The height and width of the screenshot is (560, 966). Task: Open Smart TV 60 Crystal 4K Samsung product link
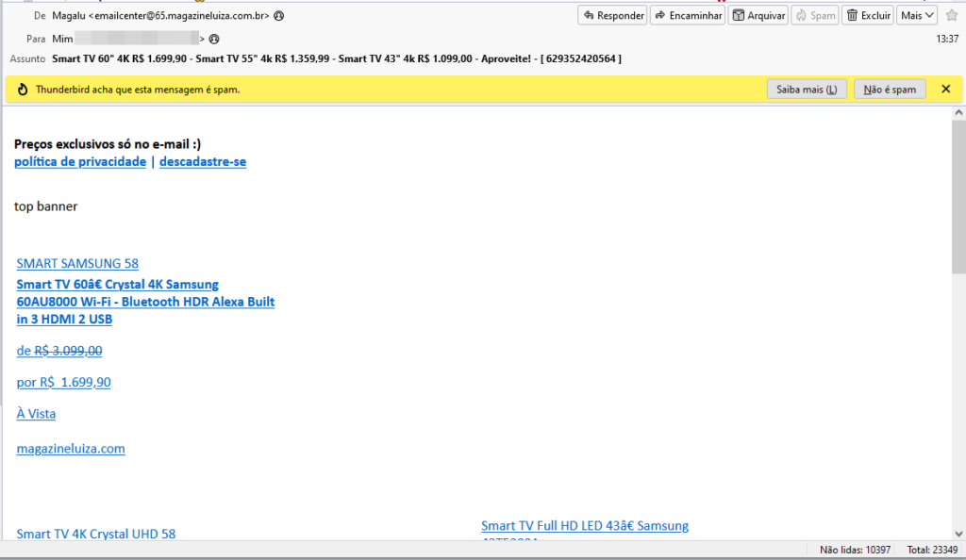(x=145, y=302)
